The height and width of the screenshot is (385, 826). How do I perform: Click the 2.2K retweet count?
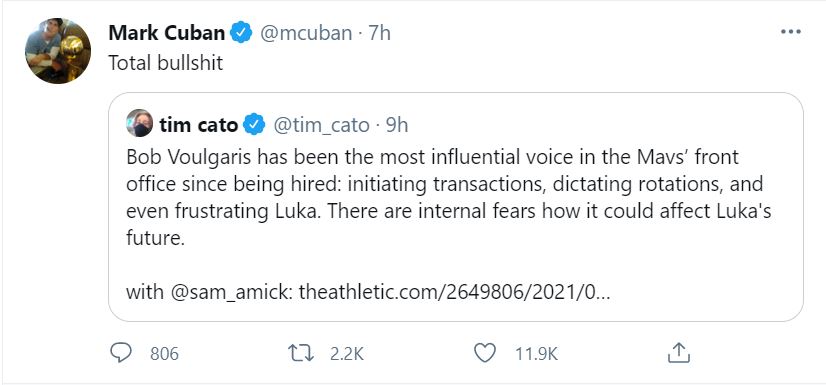coord(347,354)
